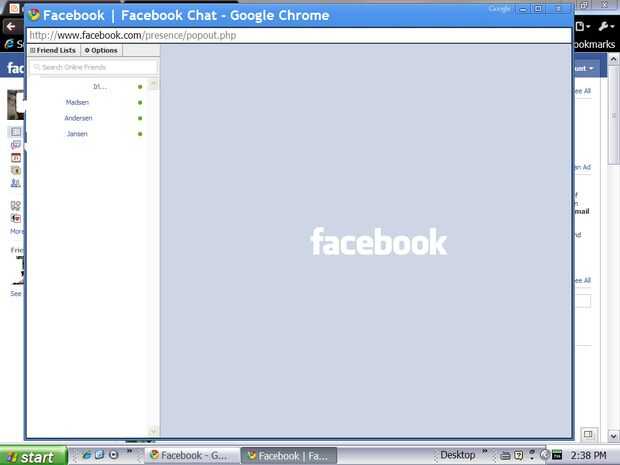Open the Options menu in chat popout

(x=102, y=51)
